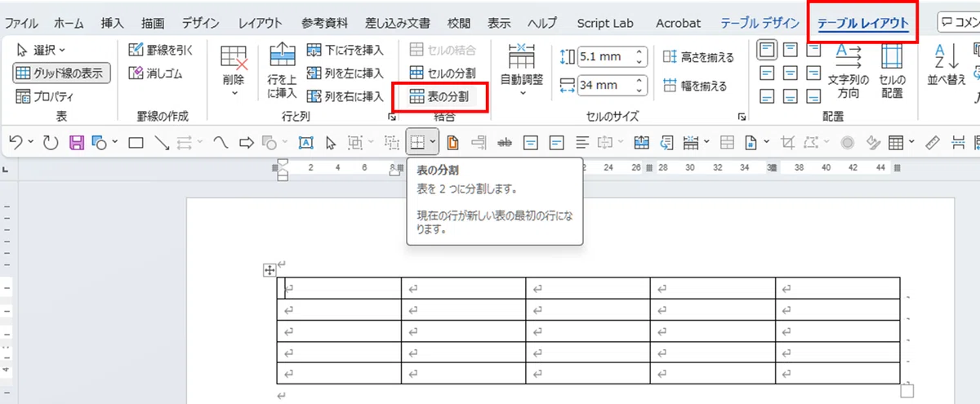Click the save icon in quick access toolbar
This screenshot has width=980, height=404.
[76, 144]
